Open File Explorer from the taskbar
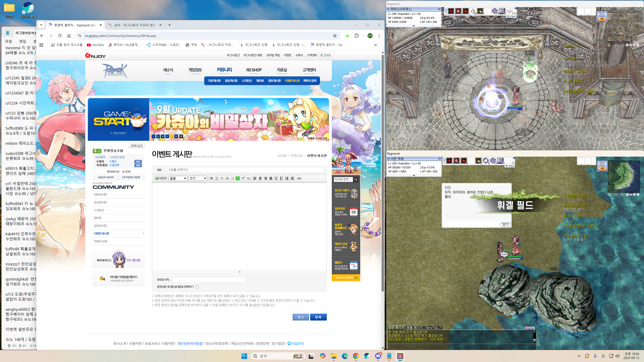644x362 pixels. point(334,356)
